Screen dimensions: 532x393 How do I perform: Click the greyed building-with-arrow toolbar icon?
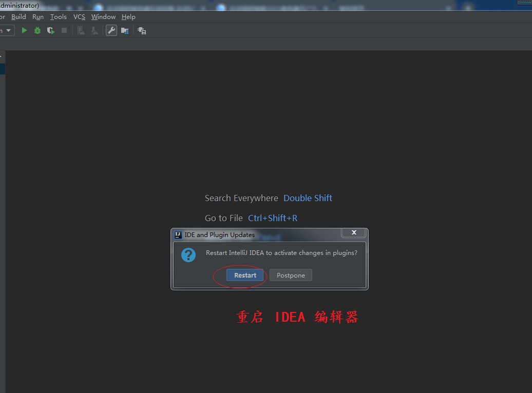click(81, 30)
